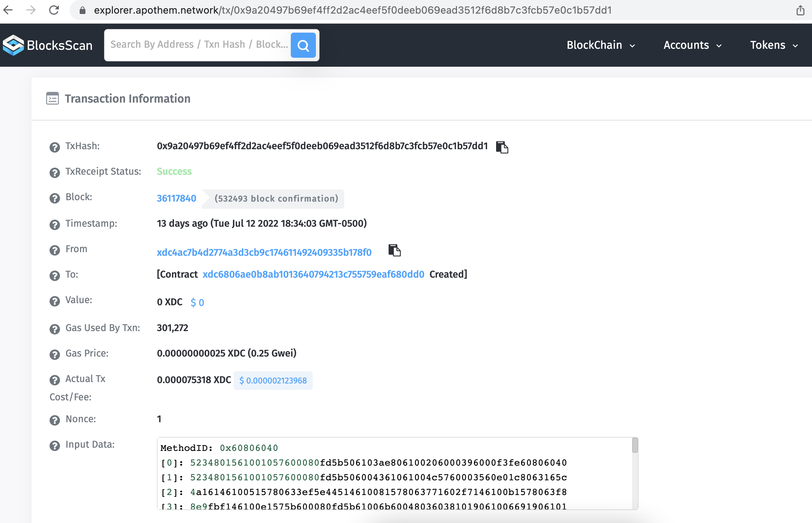Reload the page in browser
The image size is (812, 523).
click(54, 10)
